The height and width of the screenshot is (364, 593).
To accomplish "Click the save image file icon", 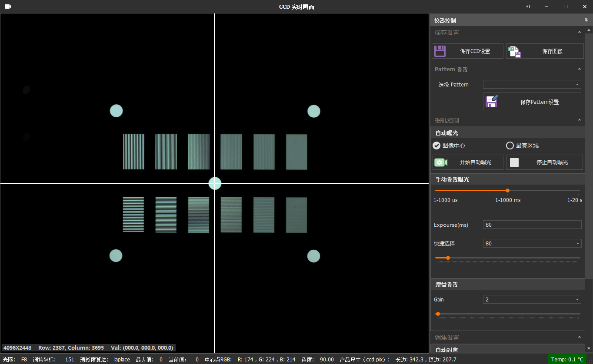I will 514,51.
